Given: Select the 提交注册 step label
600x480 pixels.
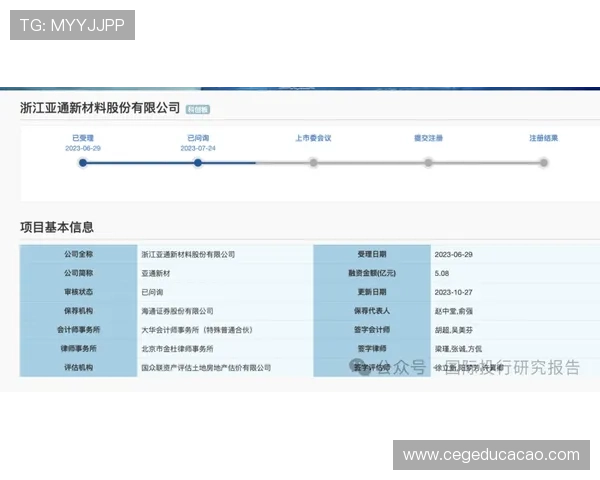Looking at the screenshot, I should click(429, 138).
